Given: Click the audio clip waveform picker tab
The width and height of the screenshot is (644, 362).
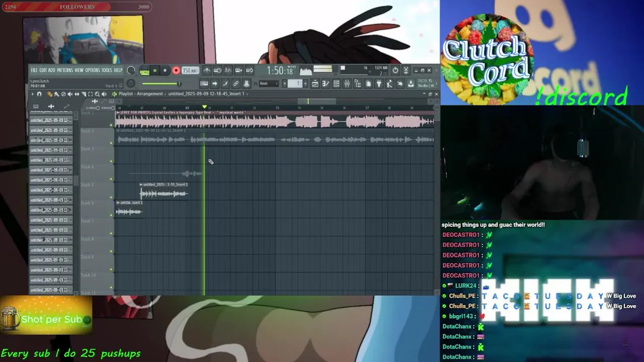Looking at the screenshot, I should click(x=51, y=106).
